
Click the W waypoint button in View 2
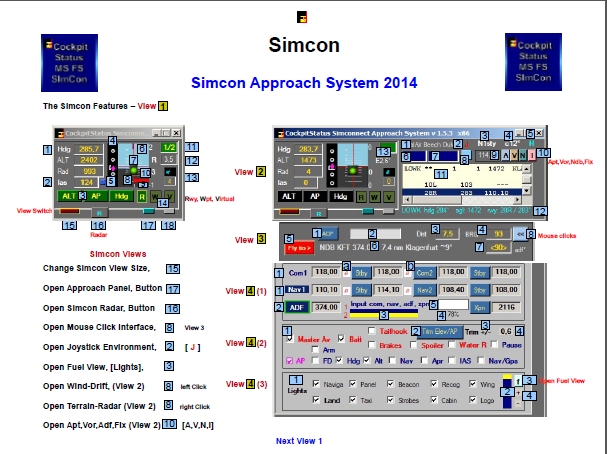point(374,197)
